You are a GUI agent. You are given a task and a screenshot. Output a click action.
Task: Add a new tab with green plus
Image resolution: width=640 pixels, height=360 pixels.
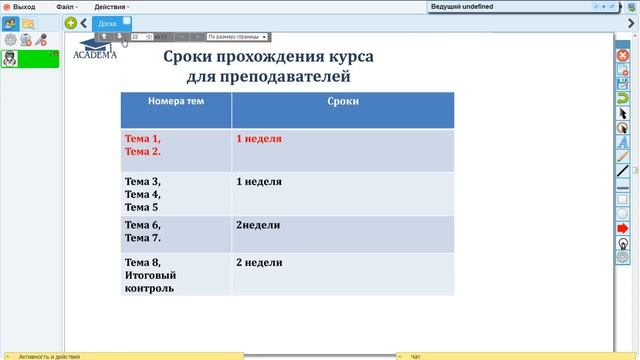[x=71, y=23]
